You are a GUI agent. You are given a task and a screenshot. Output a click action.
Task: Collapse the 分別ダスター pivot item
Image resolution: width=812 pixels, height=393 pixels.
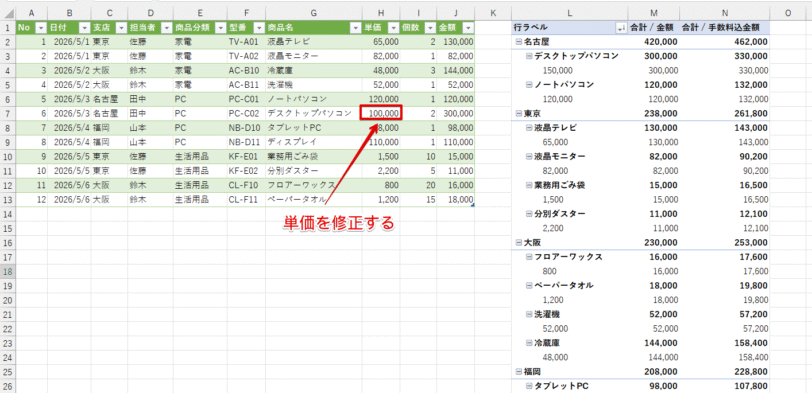tap(529, 213)
